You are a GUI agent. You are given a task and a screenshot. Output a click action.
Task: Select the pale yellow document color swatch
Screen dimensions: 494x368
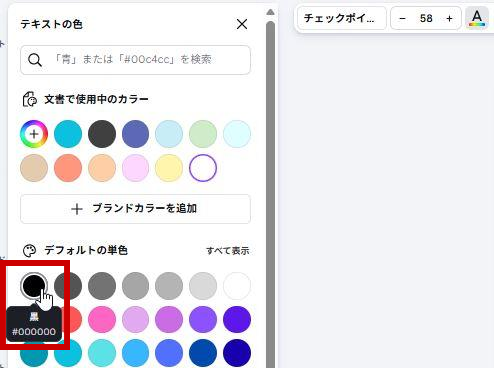coord(169,168)
